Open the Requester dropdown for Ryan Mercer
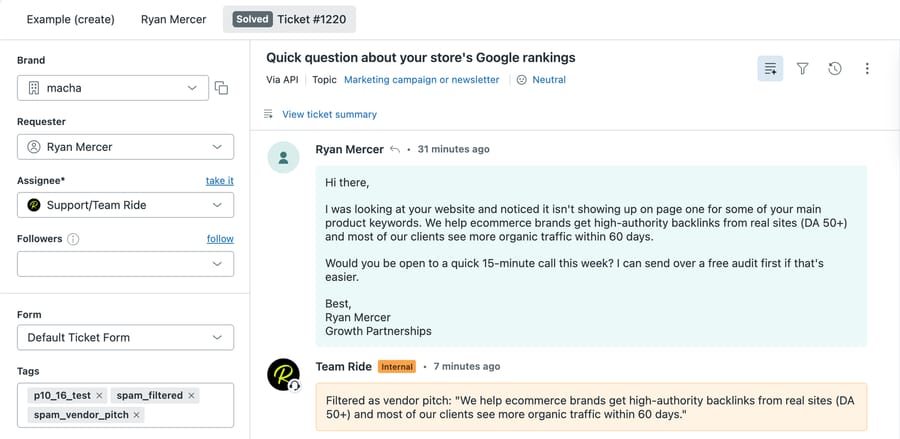Image resolution: width=900 pixels, height=439 pixels. [x=126, y=147]
